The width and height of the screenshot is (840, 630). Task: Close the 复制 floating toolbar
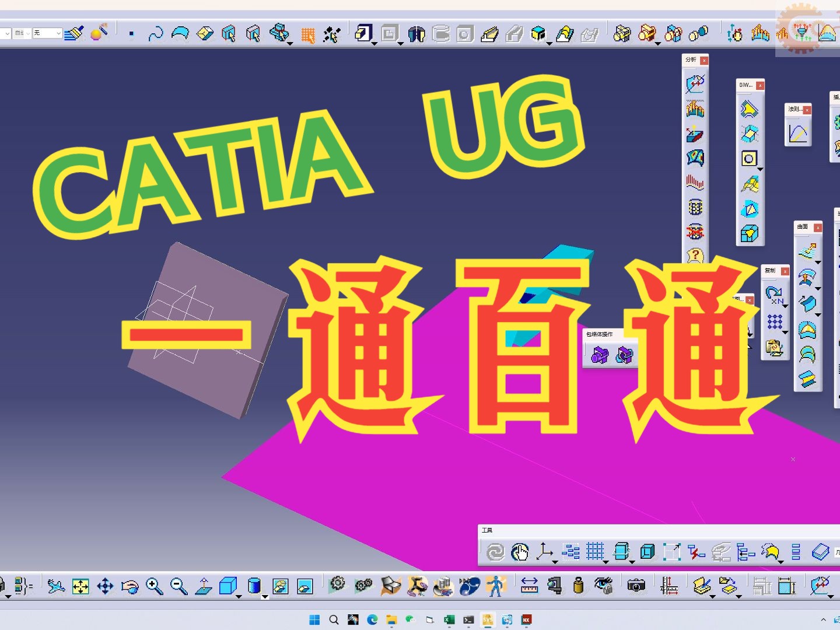[x=785, y=271]
